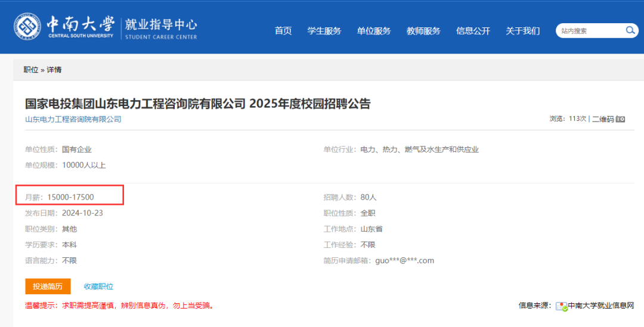Click the 就业指导中心 header title
644x327 pixels.
(161, 24)
